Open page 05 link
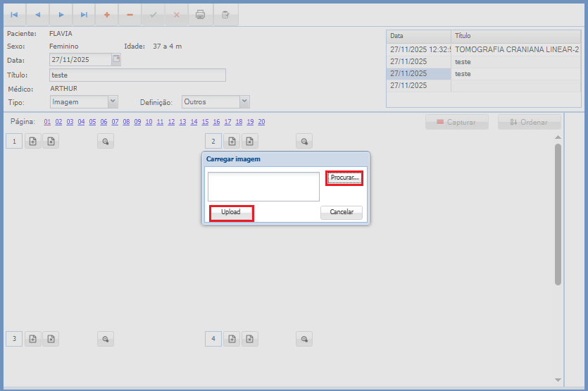Screen dimensions: 588x391 92,122
